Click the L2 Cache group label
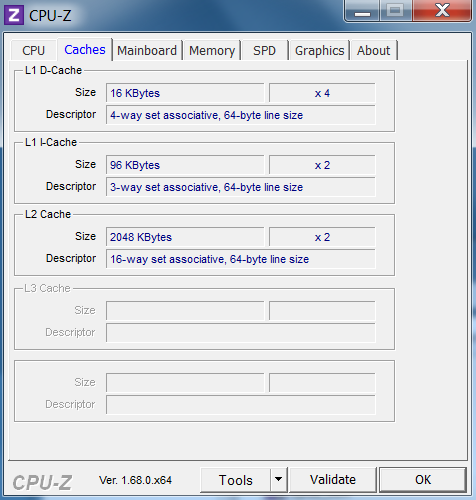 (48, 214)
